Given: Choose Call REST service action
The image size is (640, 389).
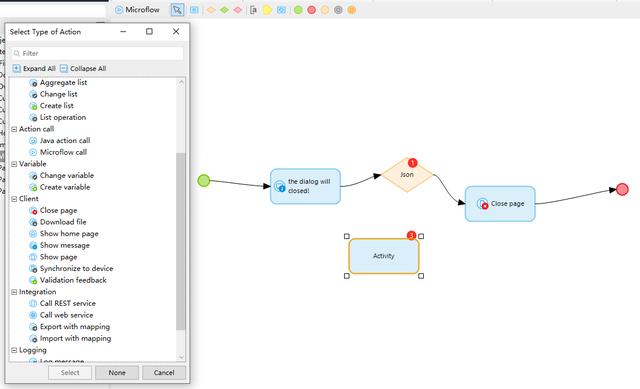Looking at the screenshot, I should (62, 304).
